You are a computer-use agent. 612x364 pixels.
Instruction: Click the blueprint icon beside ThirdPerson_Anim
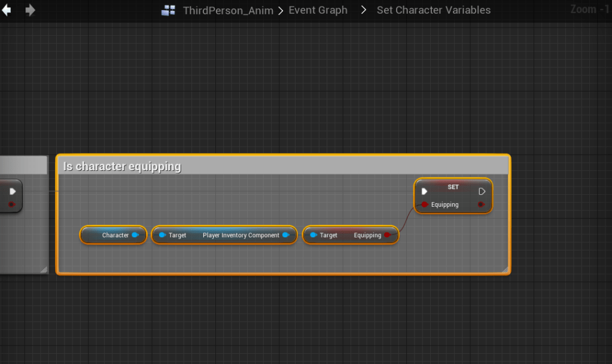(169, 10)
